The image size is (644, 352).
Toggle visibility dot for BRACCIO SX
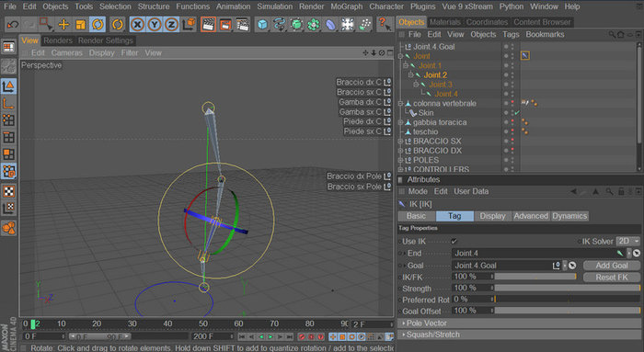(506, 142)
